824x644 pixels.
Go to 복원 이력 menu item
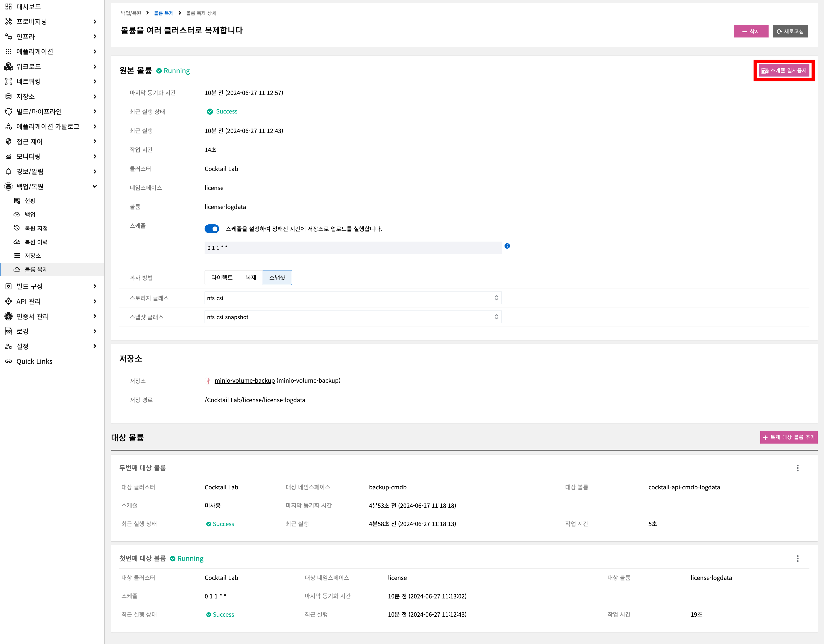36,242
